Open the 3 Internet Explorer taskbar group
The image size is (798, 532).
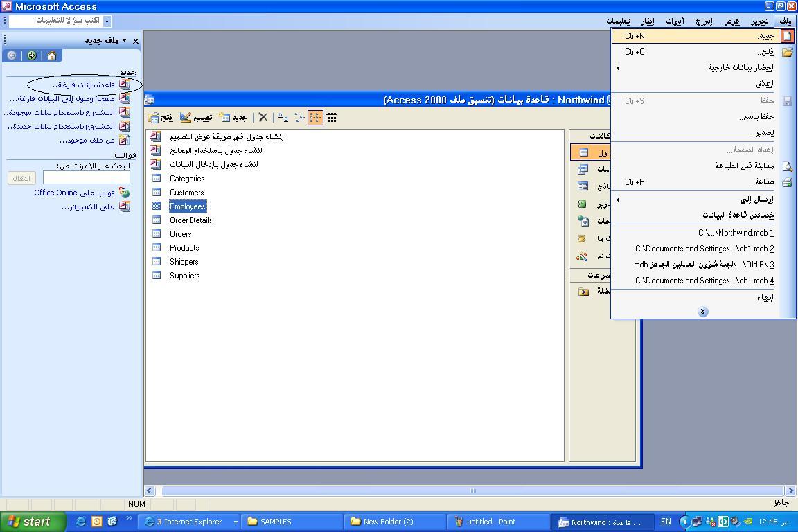coord(189,522)
